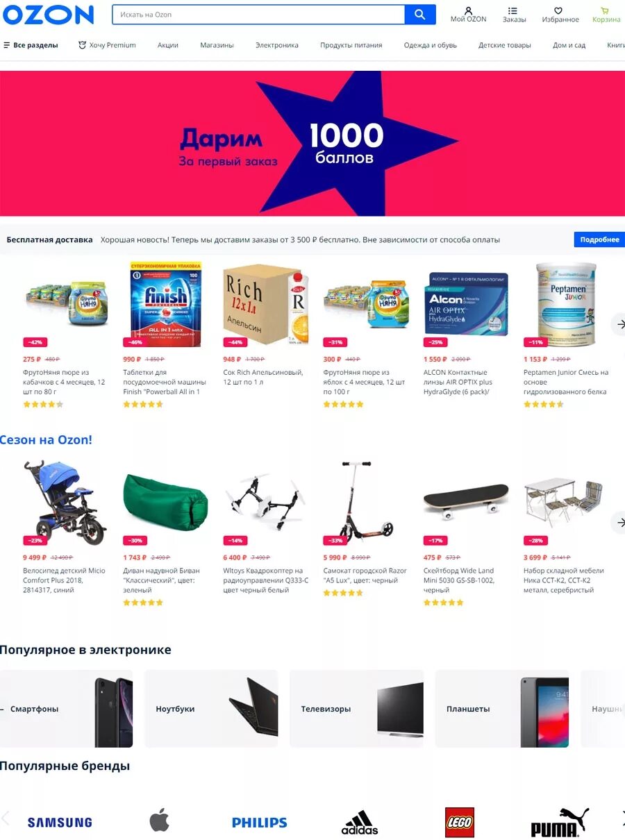This screenshot has width=625, height=840.
Task: Select the adidas brand logo
Action: click(360, 822)
